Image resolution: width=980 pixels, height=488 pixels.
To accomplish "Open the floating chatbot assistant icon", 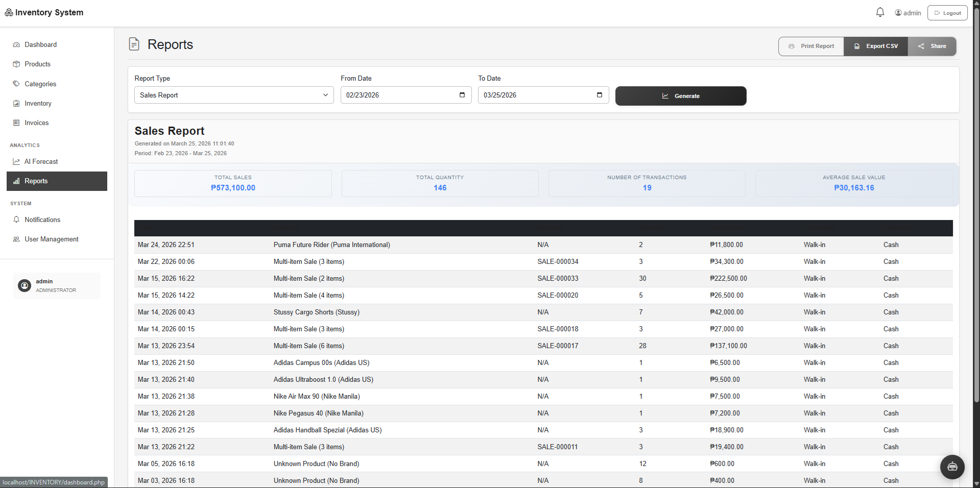I will tap(952, 467).
